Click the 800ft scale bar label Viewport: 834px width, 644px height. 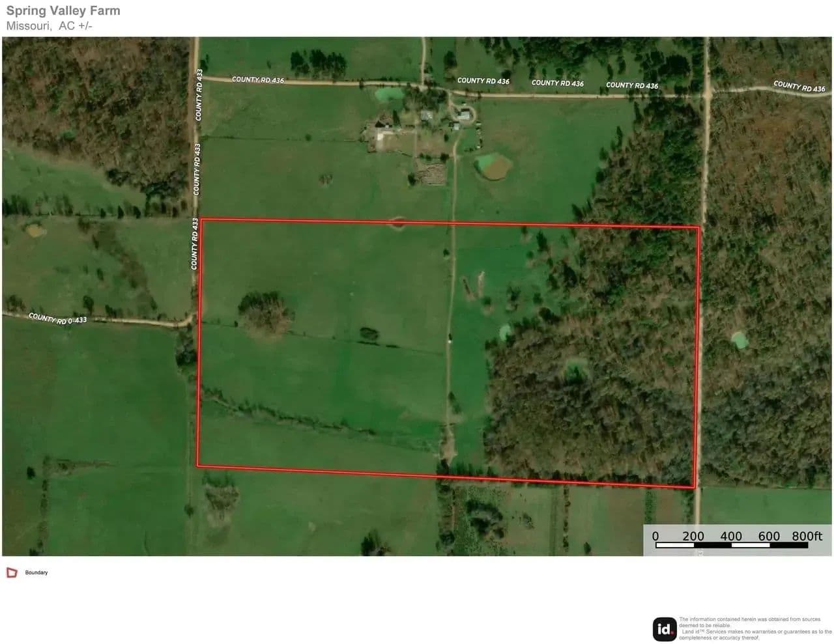807,536
